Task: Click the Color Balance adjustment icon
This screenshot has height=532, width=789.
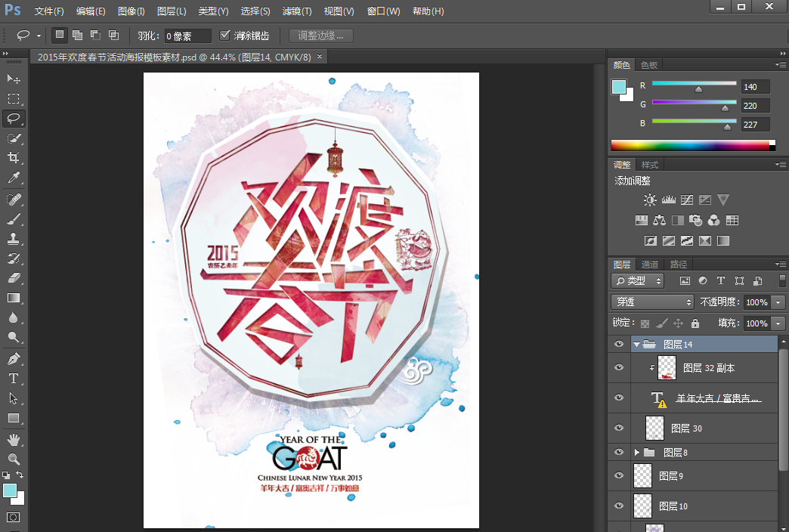Action: (659, 221)
